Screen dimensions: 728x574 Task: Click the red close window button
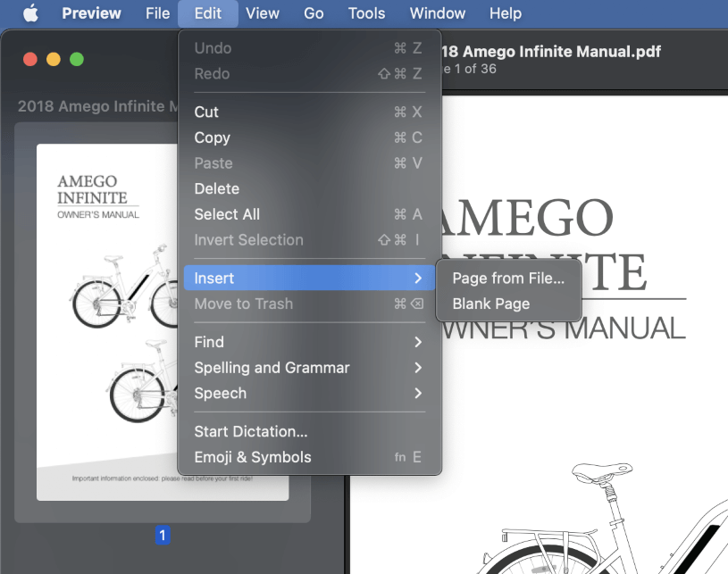pos(30,60)
